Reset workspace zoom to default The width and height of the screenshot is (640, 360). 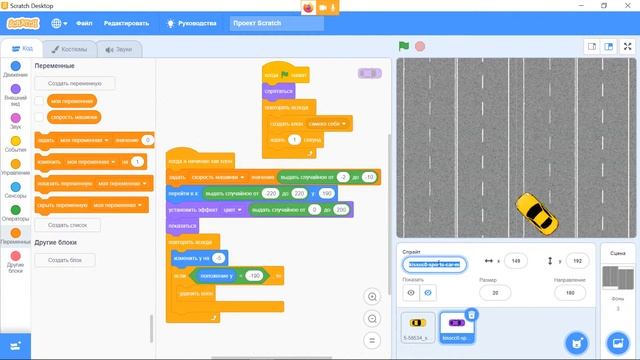372,340
